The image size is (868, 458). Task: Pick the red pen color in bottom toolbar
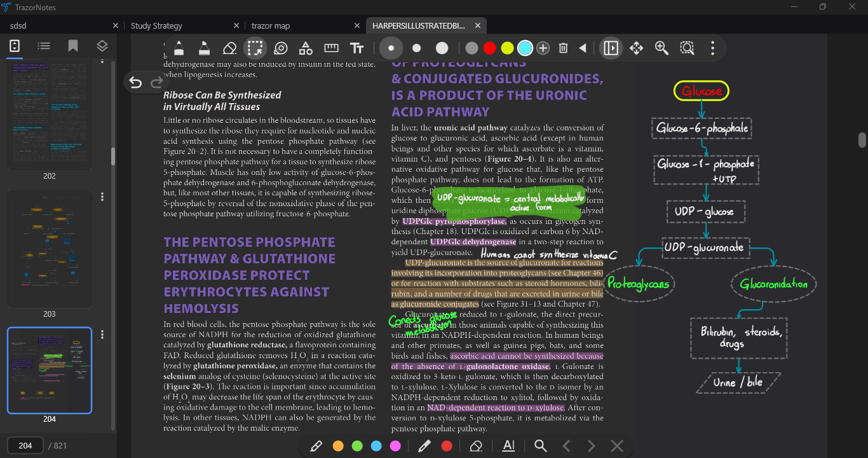447,446
